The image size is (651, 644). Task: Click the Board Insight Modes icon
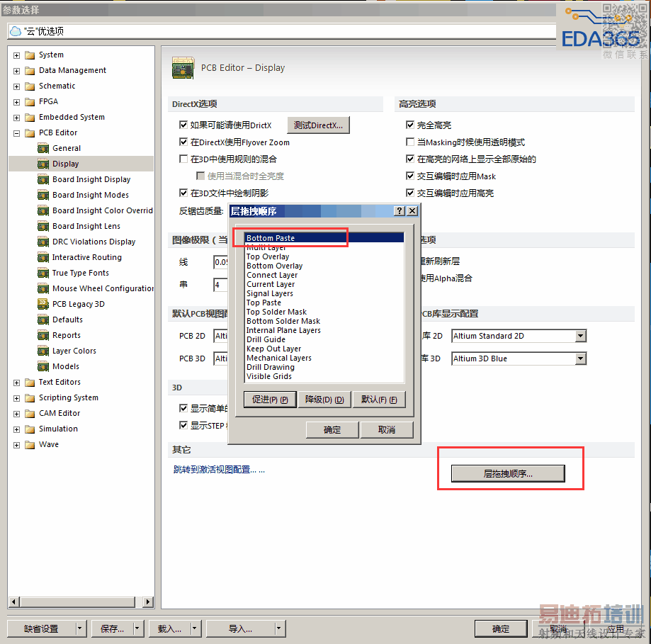tap(43, 195)
